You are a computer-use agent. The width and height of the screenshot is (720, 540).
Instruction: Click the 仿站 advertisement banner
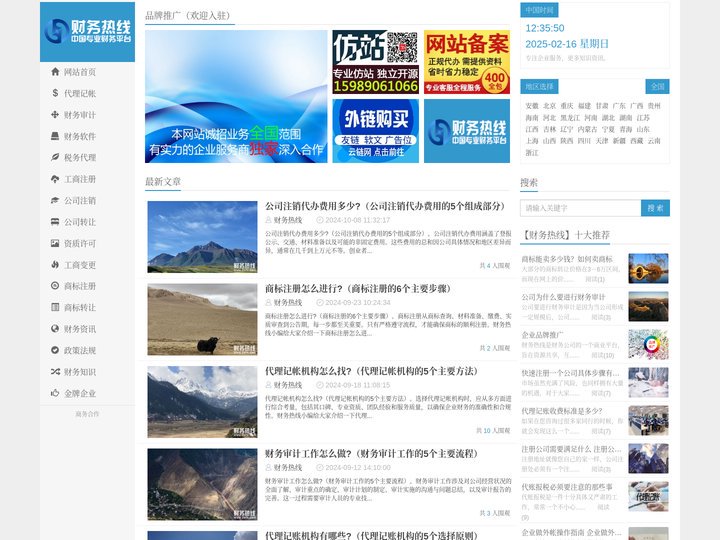tap(375, 62)
